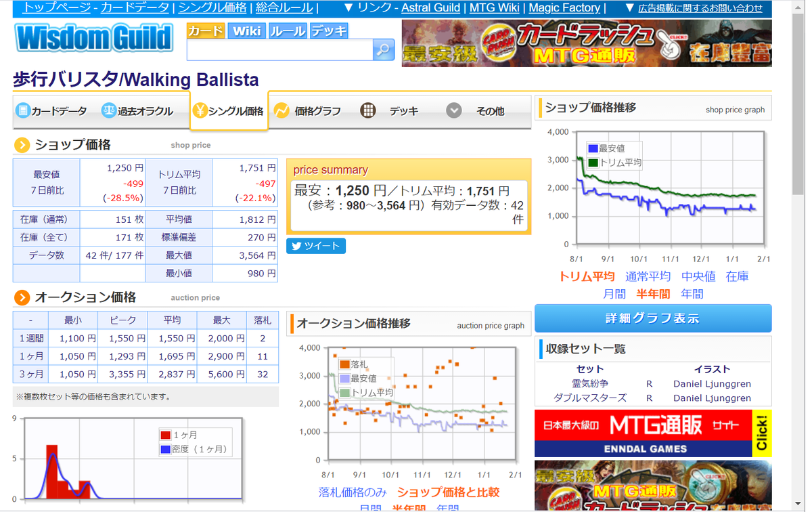Image resolution: width=812 pixels, height=512 pixels.
Task: Select ショップ価格と比較 auction graph option
Action: pyautogui.click(x=448, y=492)
